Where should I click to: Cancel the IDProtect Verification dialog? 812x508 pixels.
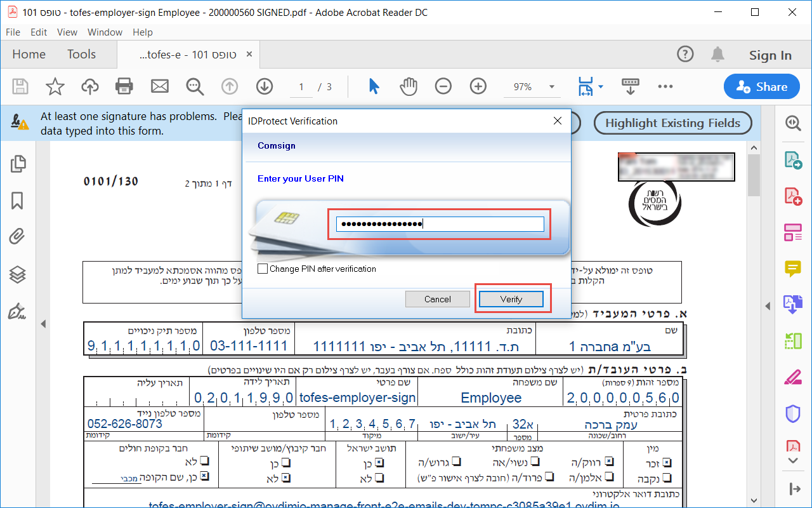[x=438, y=299]
